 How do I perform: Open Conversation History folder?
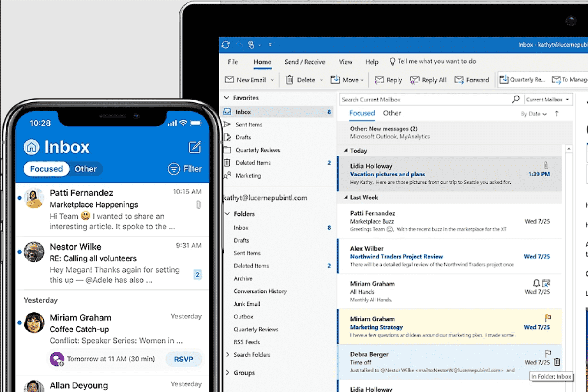(260, 291)
